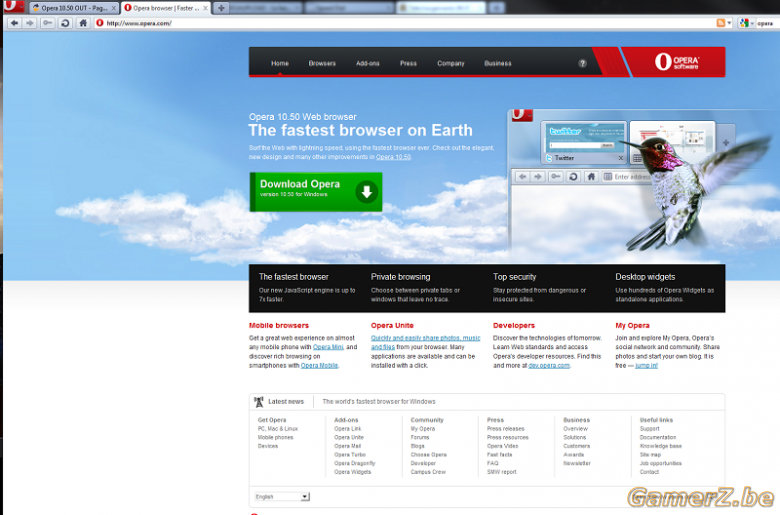The height and width of the screenshot is (515, 780).
Task: Open Devices footer link under Get Opera
Action: [x=268, y=446]
